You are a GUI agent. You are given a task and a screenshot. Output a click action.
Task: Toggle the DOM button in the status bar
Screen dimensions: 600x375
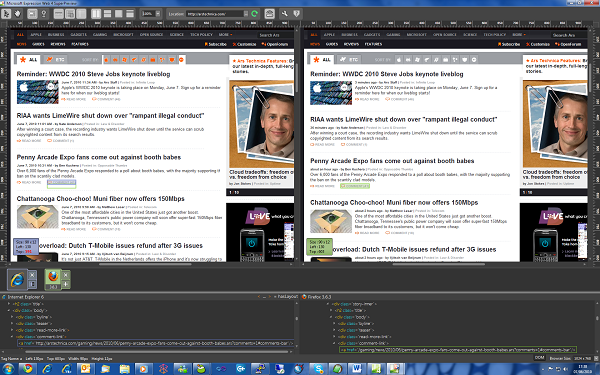point(539,358)
